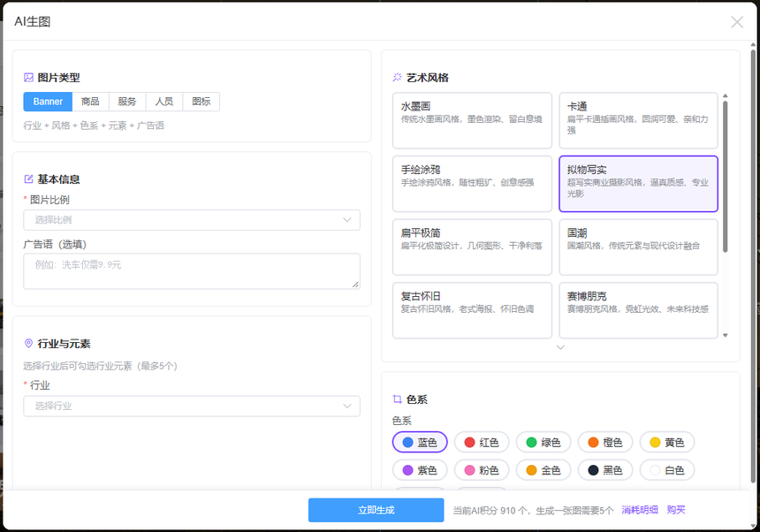Pick the 紫色 color chip
Screen dimensions: 760x532
coord(420,470)
